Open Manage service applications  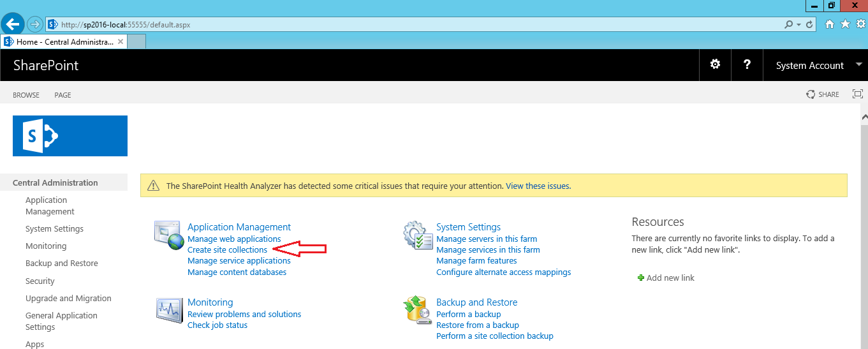point(239,260)
